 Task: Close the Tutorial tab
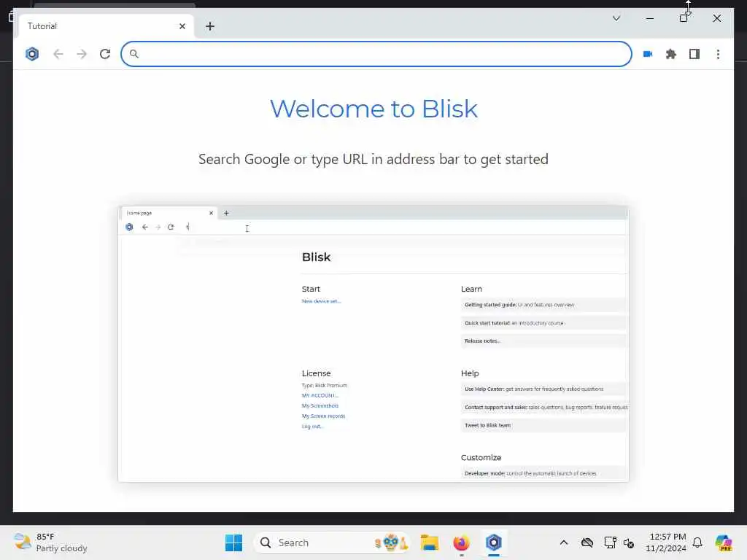[x=182, y=26]
